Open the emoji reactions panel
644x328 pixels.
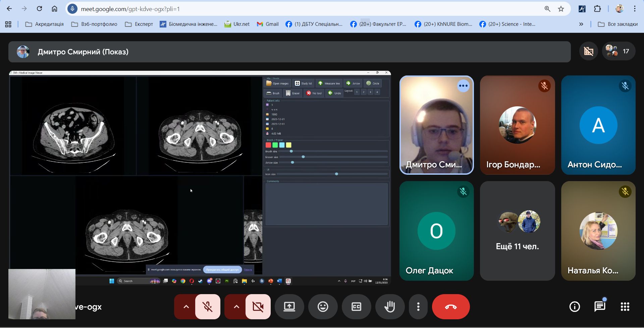coord(323,307)
